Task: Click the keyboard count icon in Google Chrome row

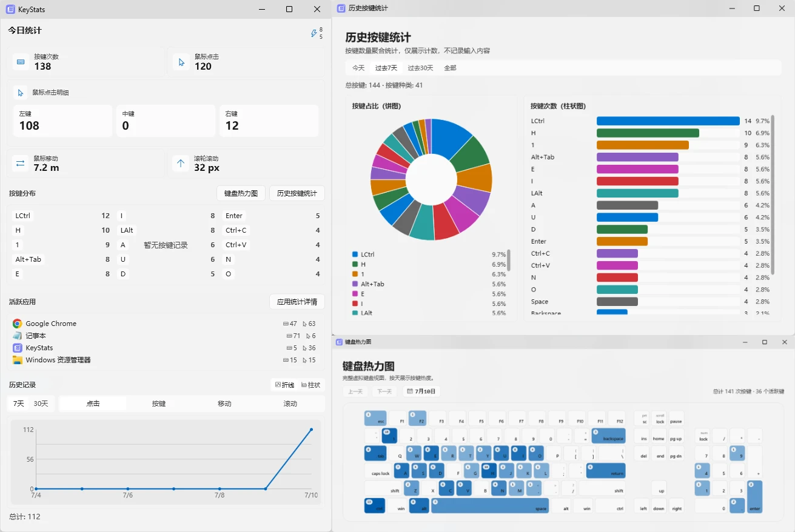Action: (286, 324)
